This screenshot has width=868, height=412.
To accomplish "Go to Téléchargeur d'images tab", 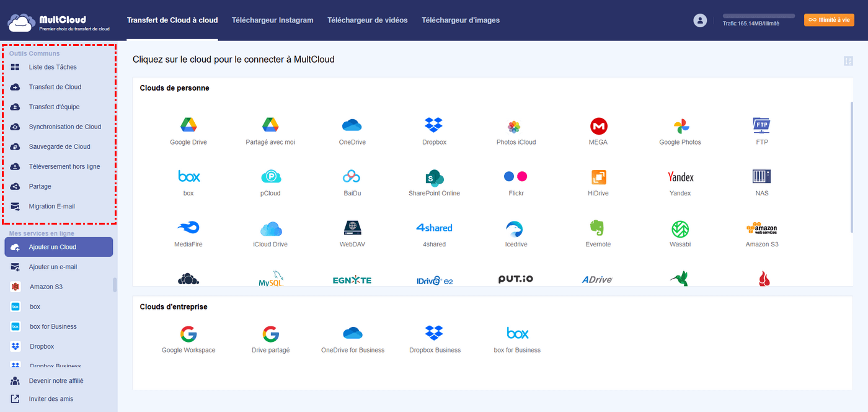I will pos(461,20).
